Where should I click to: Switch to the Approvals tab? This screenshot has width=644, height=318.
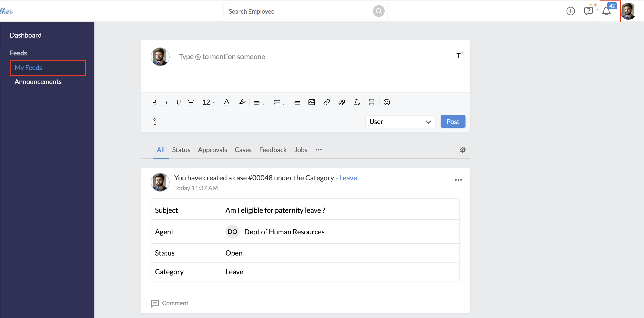(x=212, y=150)
